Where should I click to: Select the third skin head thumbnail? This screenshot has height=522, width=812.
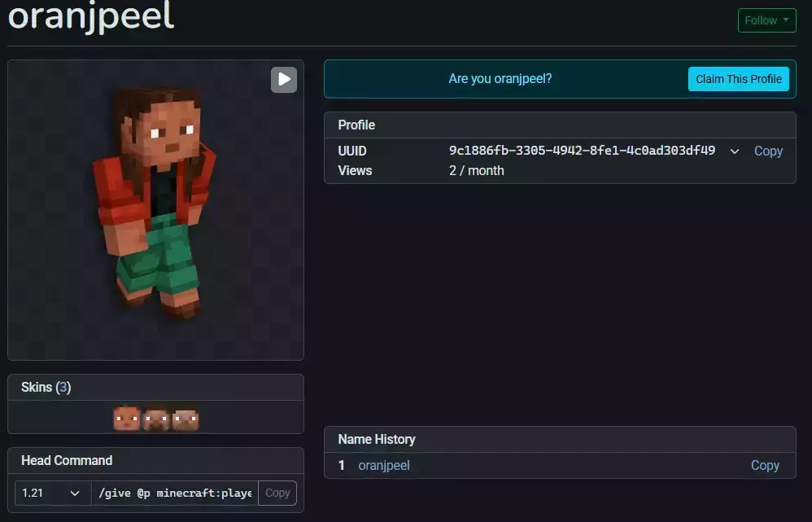pyautogui.click(x=186, y=419)
